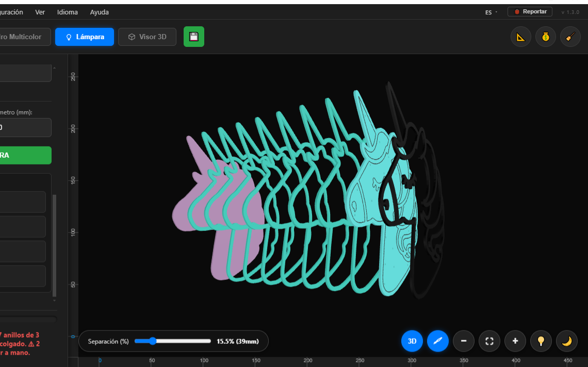Switch to the Visor 3D tab
This screenshot has width=588, height=367.
point(147,37)
